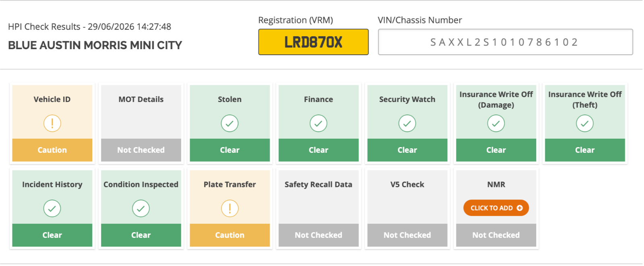The width and height of the screenshot is (644, 266).
Task: Click the Plate Transfer caution icon
Action: pos(230,208)
